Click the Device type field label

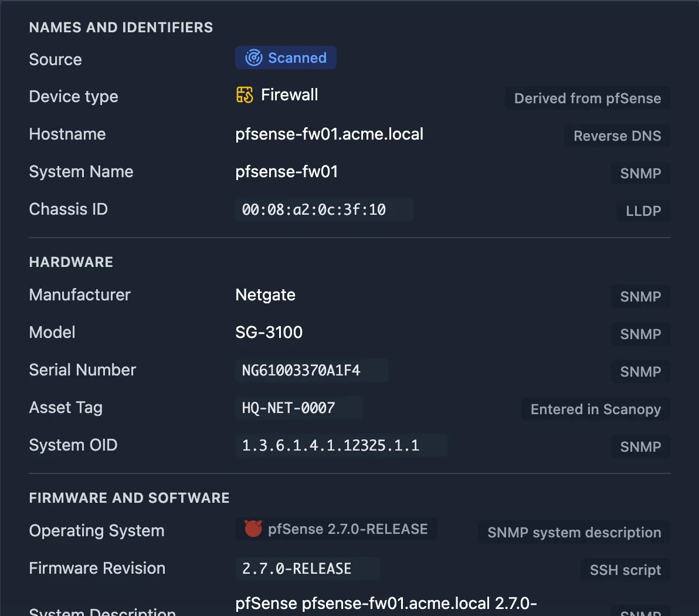click(x=73, y=97)
